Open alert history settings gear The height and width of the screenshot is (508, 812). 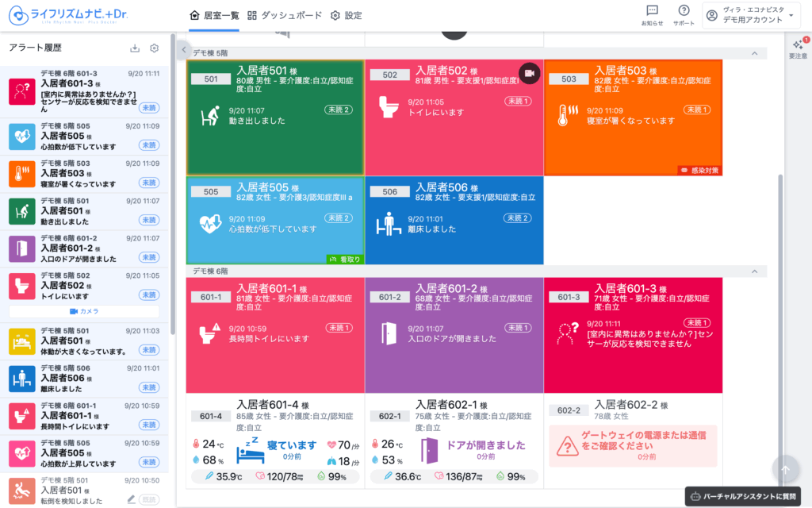(x=155, y=48)
